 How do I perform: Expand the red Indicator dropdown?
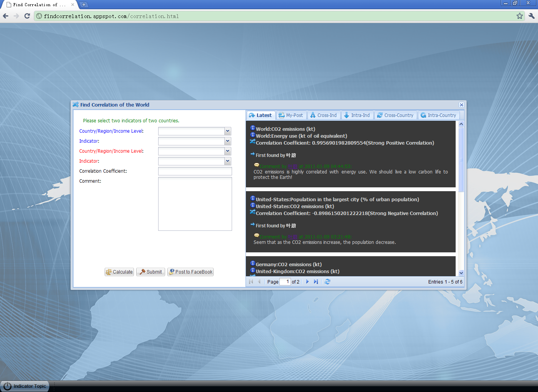click(x=227, y=161)
